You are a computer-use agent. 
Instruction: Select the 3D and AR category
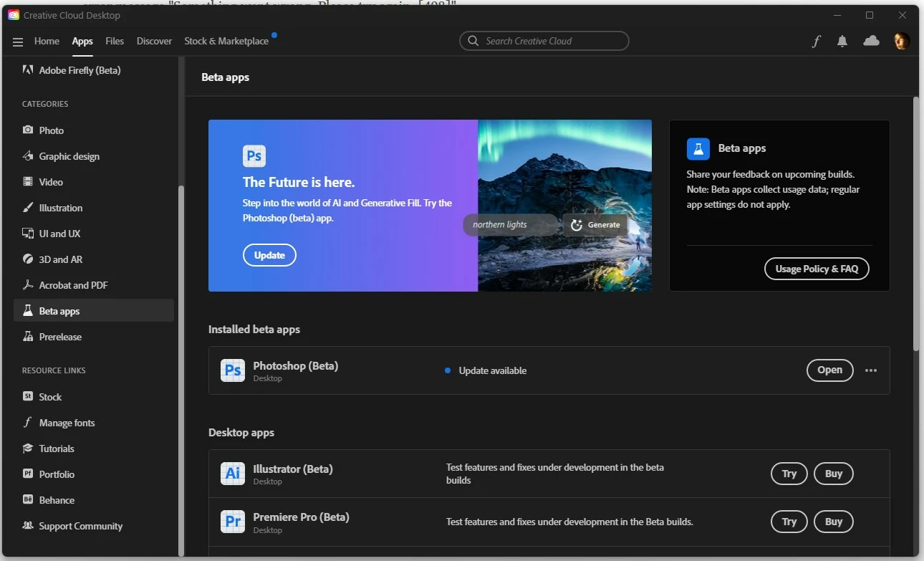94,259
